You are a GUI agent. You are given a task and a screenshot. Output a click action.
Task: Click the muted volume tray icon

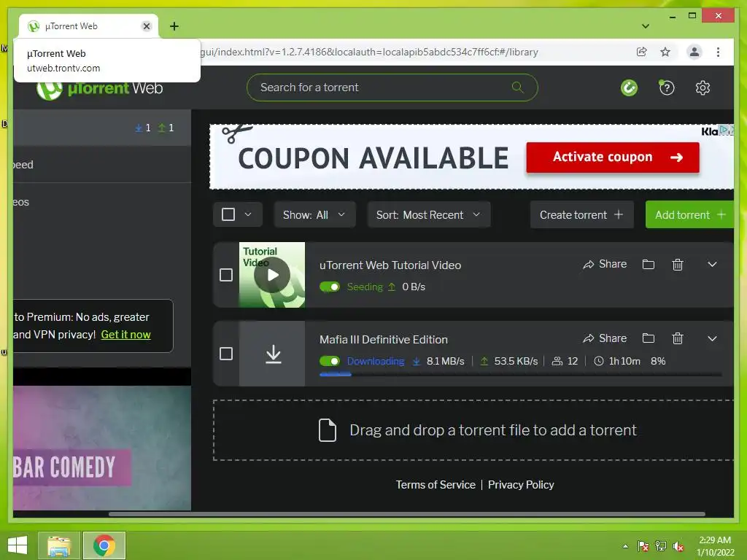[678, 546]
